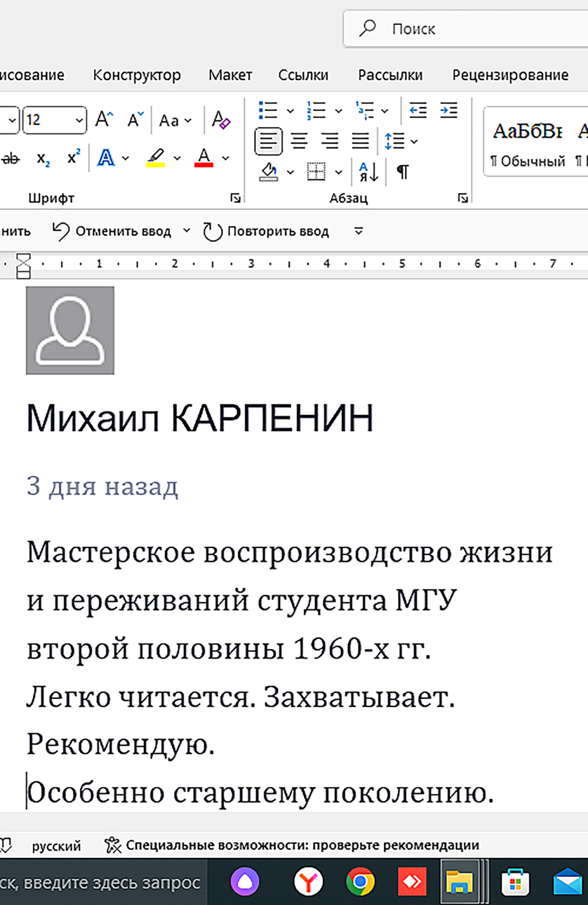Click the decrease font size icon

coord(135,119)
